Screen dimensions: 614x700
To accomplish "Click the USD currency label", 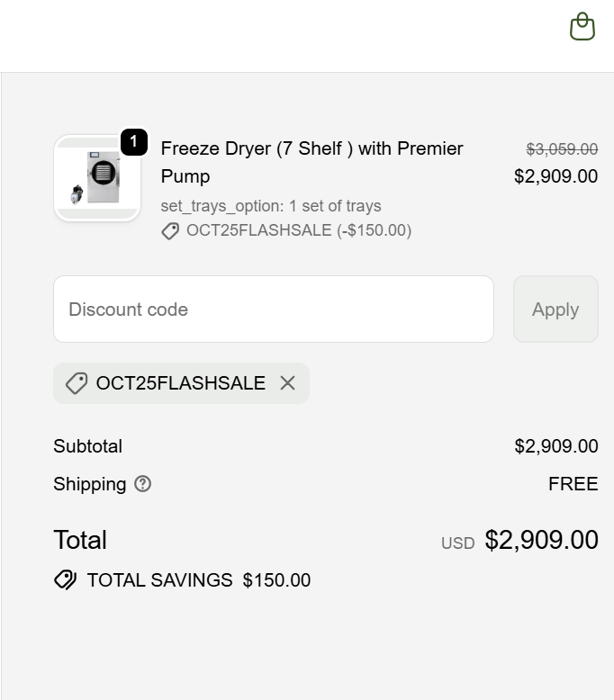I will click(457, 543).
